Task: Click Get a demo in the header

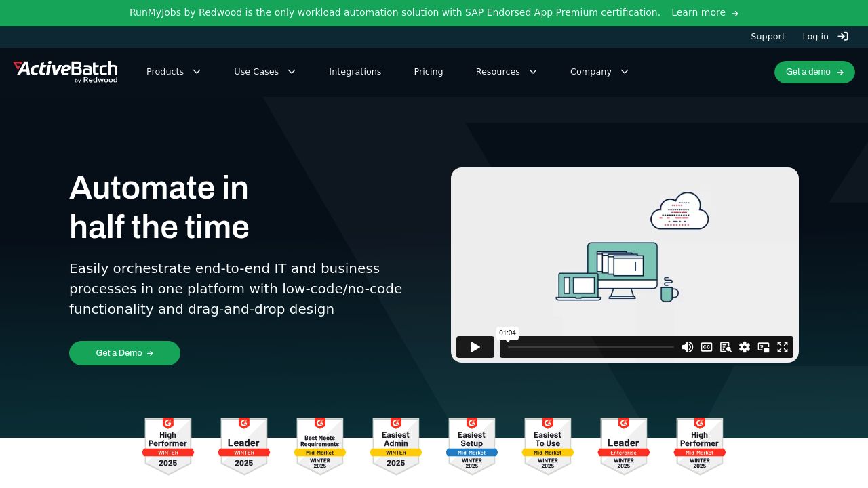Action: pos(814,72)
